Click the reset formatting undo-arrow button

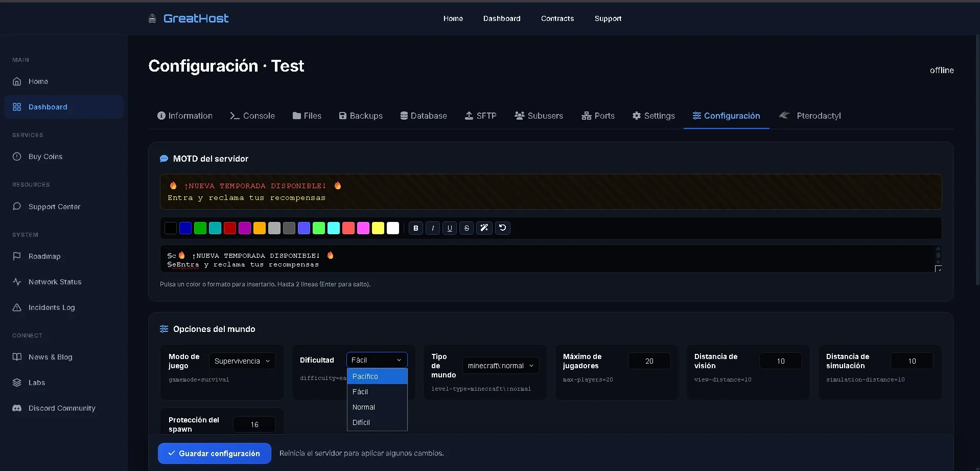503,228
